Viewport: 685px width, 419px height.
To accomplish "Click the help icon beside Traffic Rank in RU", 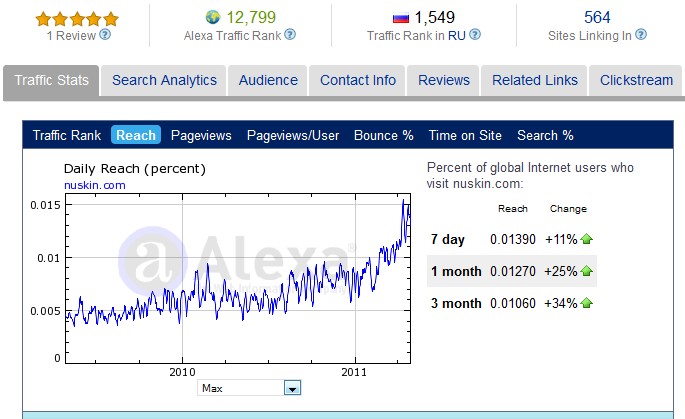I will click(x=475, y=35).
